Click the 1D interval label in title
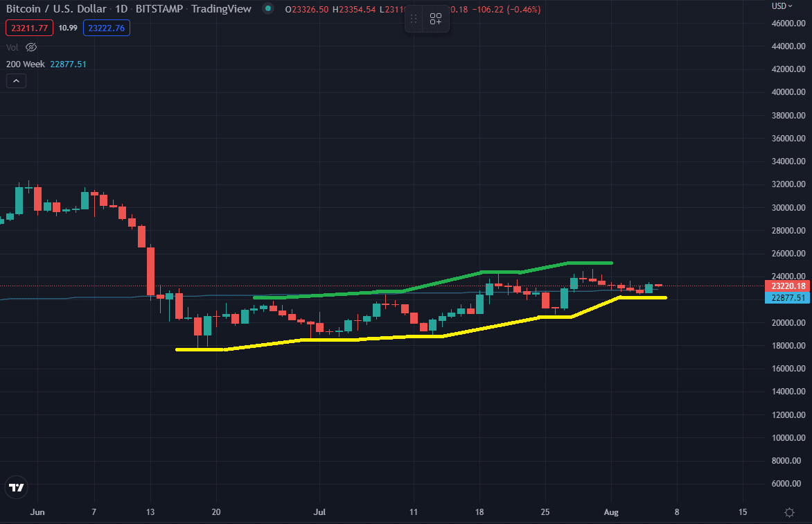Viewport: 812px width, 524px height. 121,9
